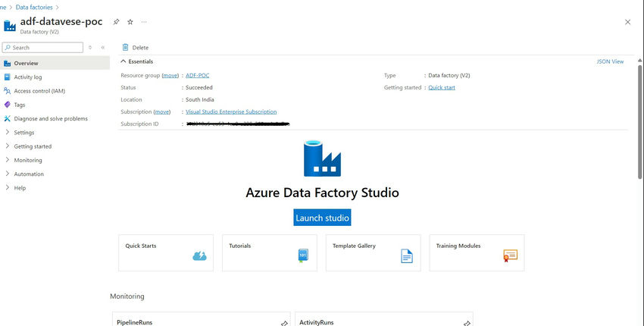Click the Training Modules certificate icon

(x=511, y=255)
